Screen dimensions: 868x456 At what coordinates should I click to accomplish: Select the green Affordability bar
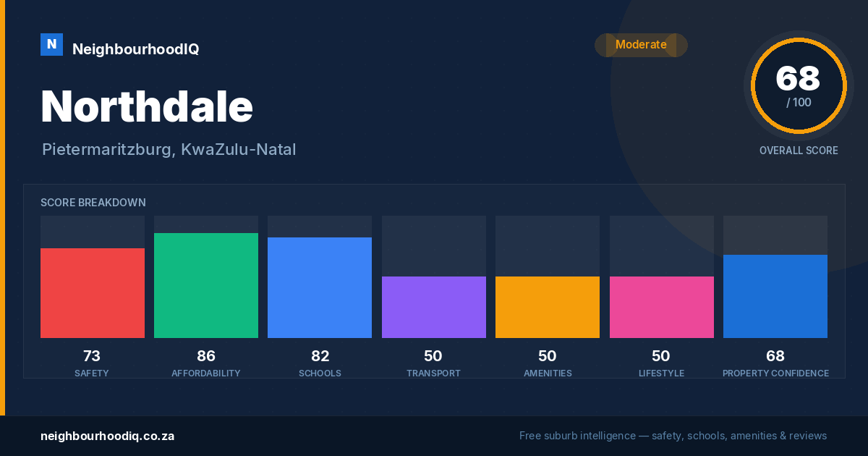pyautogui.click(x=206, y=285)
